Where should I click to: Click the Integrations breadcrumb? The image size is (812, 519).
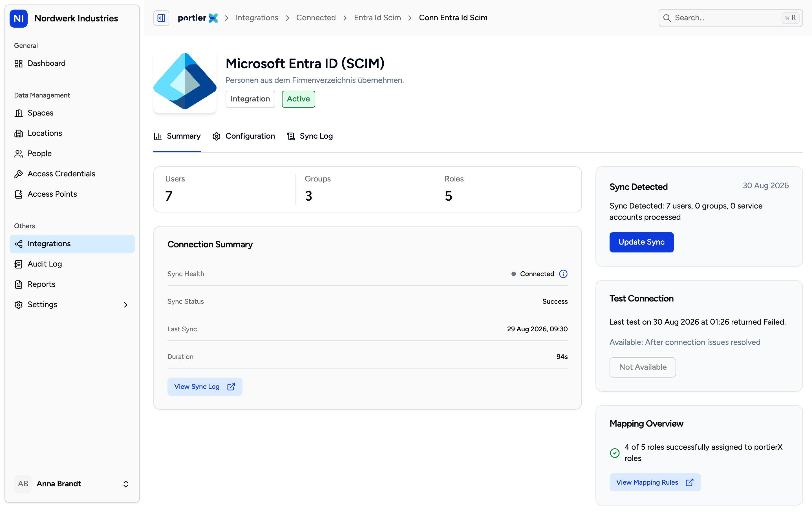(x=257, y=18)
